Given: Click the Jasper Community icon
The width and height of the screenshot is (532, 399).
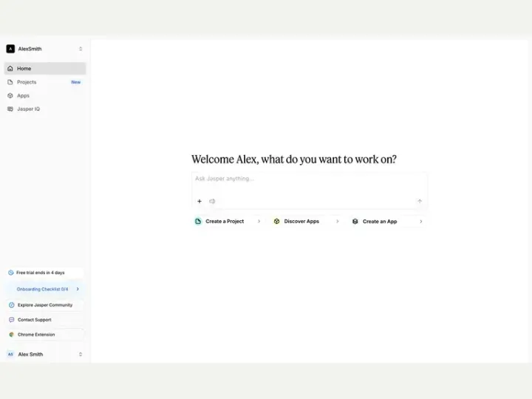Looking at the screenshot, I should click(12, 305).
